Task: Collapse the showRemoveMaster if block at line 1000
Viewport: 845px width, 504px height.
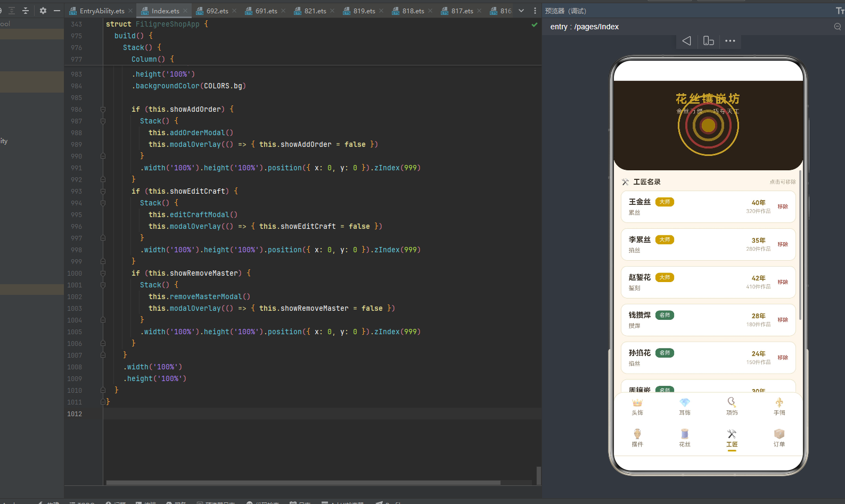Action: click(103, 273)
